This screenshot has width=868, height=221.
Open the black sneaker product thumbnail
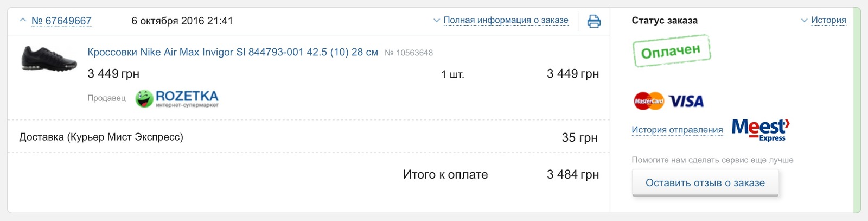48,58
